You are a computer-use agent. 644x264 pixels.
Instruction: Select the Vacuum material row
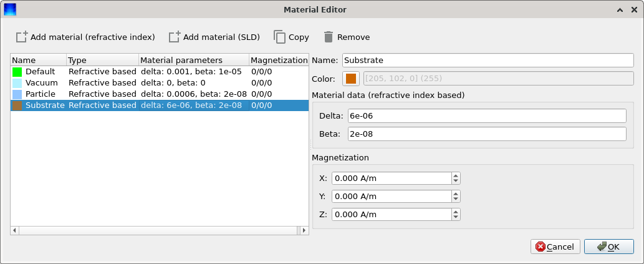point(160,82)
